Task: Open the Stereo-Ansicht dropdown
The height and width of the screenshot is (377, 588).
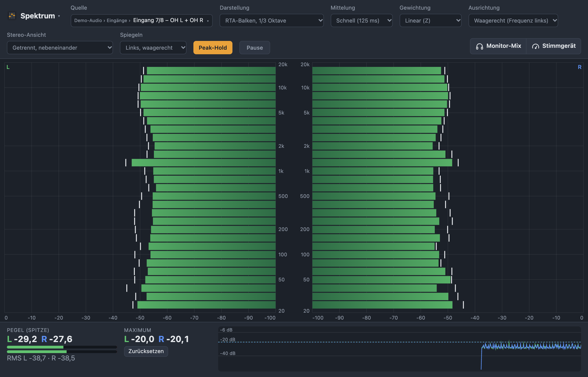Action: (x=60, y=47)
